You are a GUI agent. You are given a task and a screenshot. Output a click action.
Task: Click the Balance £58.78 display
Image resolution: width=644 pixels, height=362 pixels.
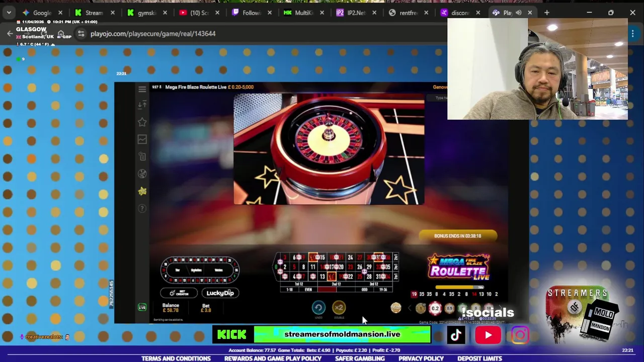pyautogui.click(x=171, y=308)
